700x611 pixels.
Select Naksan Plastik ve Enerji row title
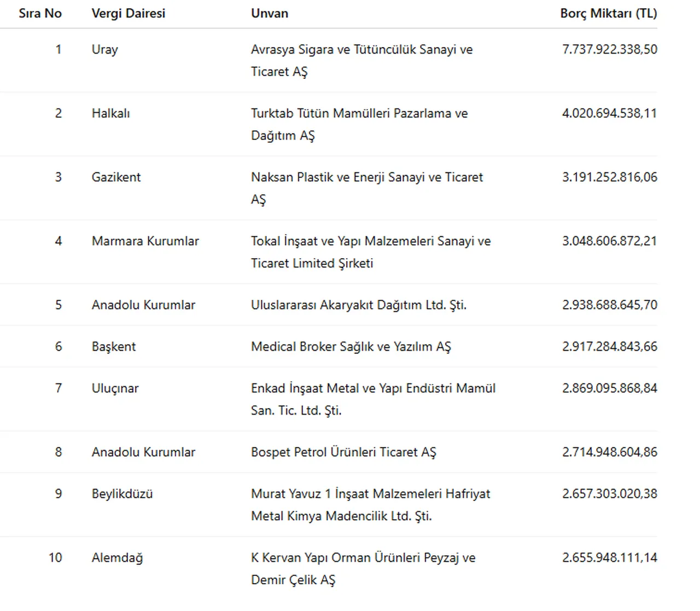coord(366,177)
